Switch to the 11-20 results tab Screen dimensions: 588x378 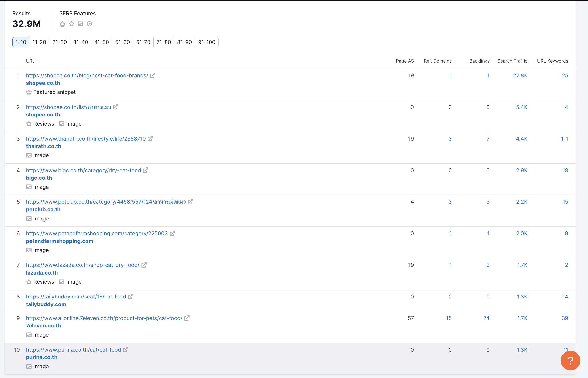pos(39,42)
